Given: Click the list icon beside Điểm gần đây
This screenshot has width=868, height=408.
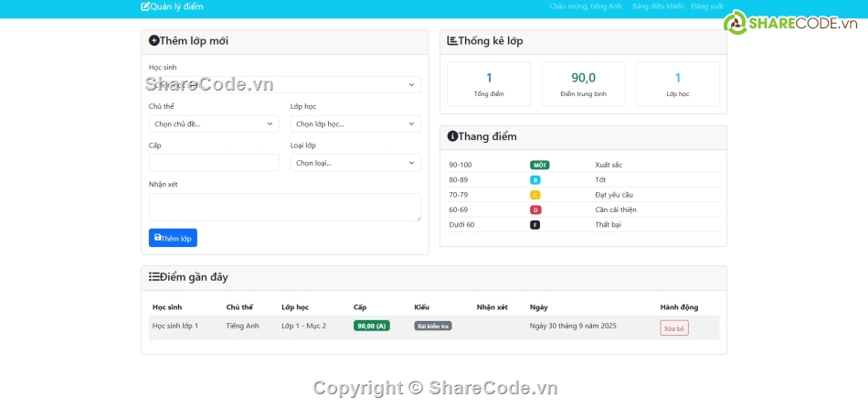Looking at the screenshot, I should tap(153, 277).
